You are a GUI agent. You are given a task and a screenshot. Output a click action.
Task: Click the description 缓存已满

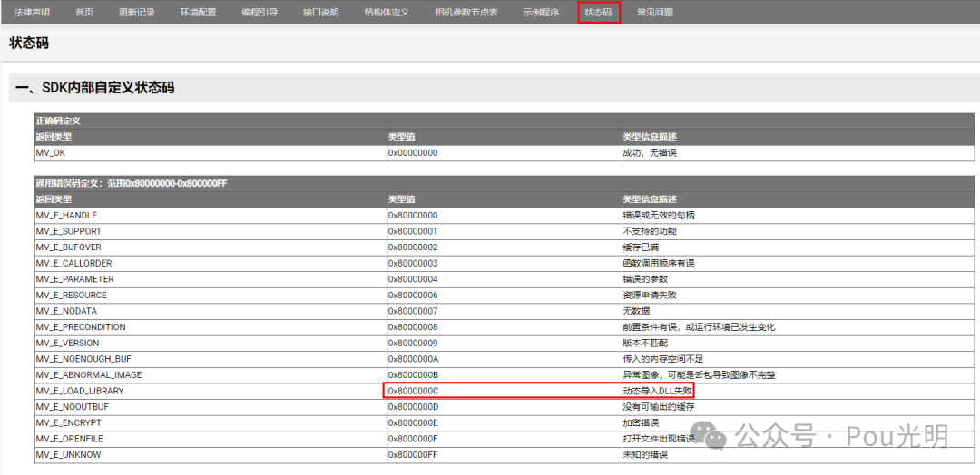coord(642,247)
